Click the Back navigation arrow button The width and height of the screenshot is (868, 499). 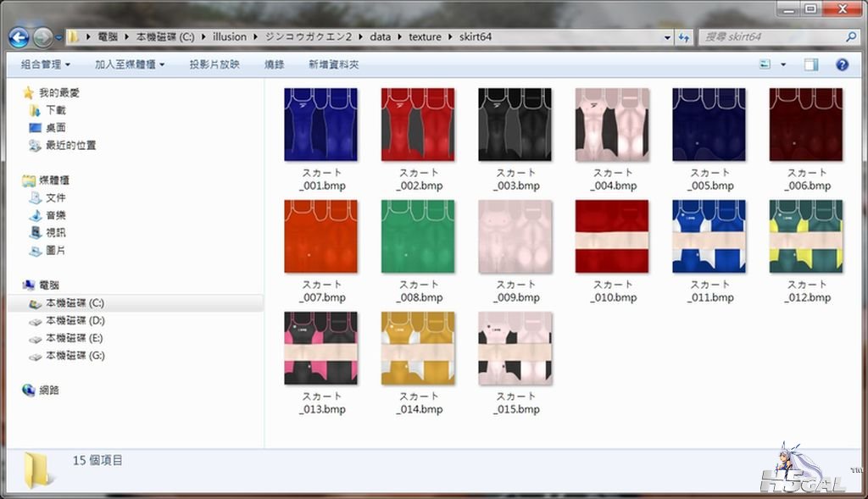click(19, 37)
